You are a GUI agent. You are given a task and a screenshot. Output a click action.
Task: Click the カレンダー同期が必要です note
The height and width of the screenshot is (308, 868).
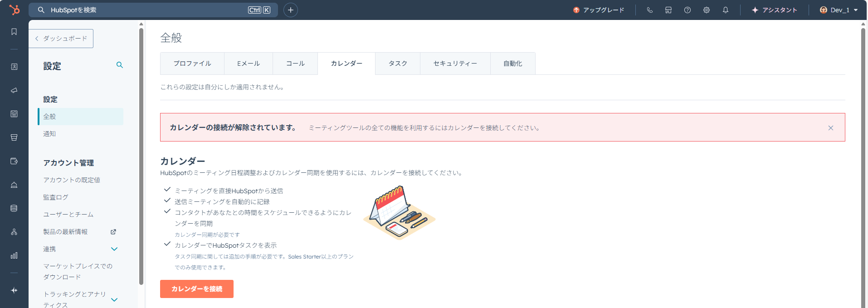[207, 235]
